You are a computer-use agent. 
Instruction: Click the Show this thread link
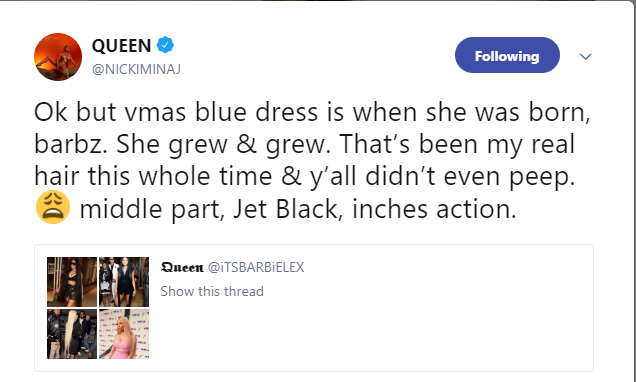point(212,291)
